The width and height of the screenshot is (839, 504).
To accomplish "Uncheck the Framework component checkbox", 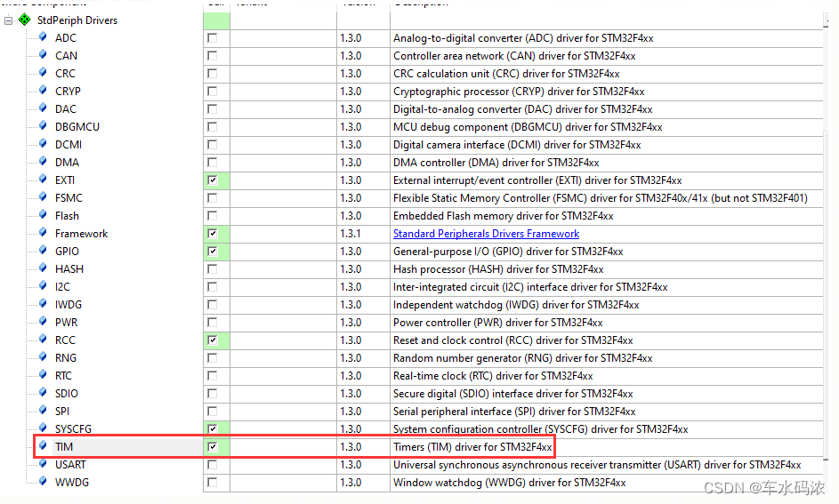I will 213,234.
